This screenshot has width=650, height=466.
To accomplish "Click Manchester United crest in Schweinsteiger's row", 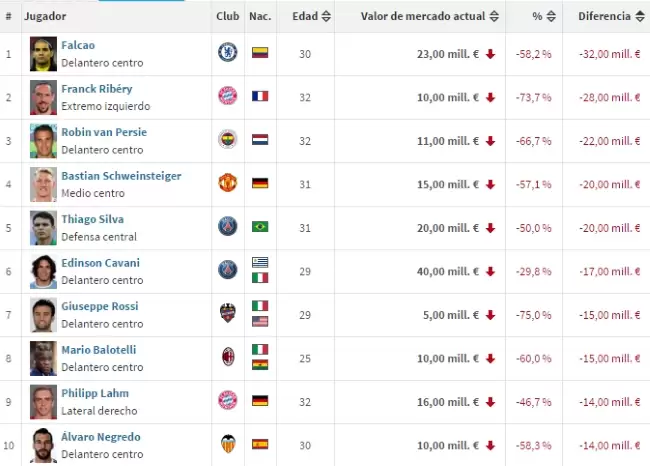I will tap(227, 183).
